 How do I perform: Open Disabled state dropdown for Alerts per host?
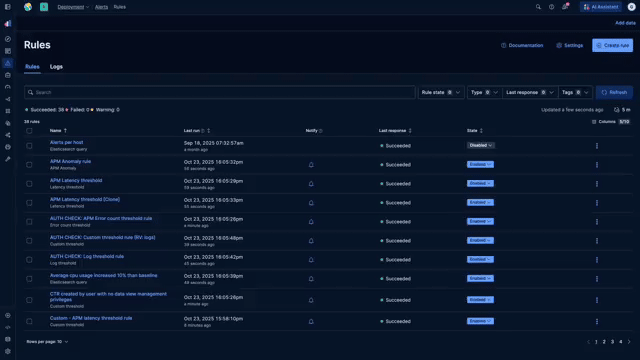480,145
